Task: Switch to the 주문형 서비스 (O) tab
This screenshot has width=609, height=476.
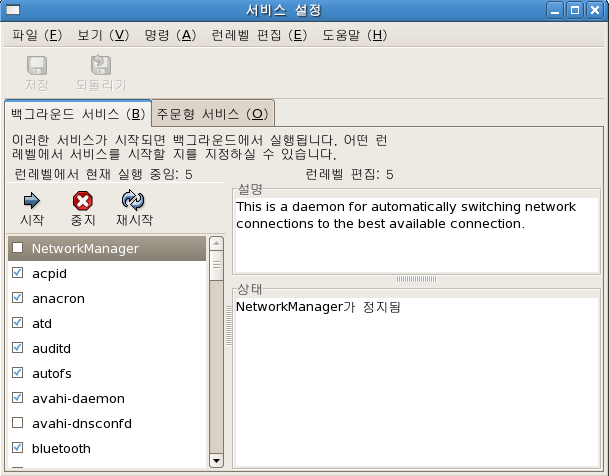Action: (x=213, y=114)
